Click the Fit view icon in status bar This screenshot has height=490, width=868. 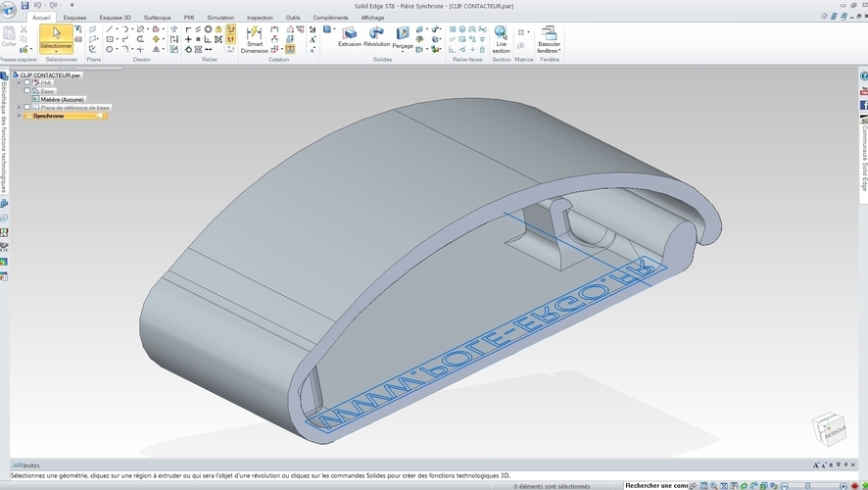(724, 486)
